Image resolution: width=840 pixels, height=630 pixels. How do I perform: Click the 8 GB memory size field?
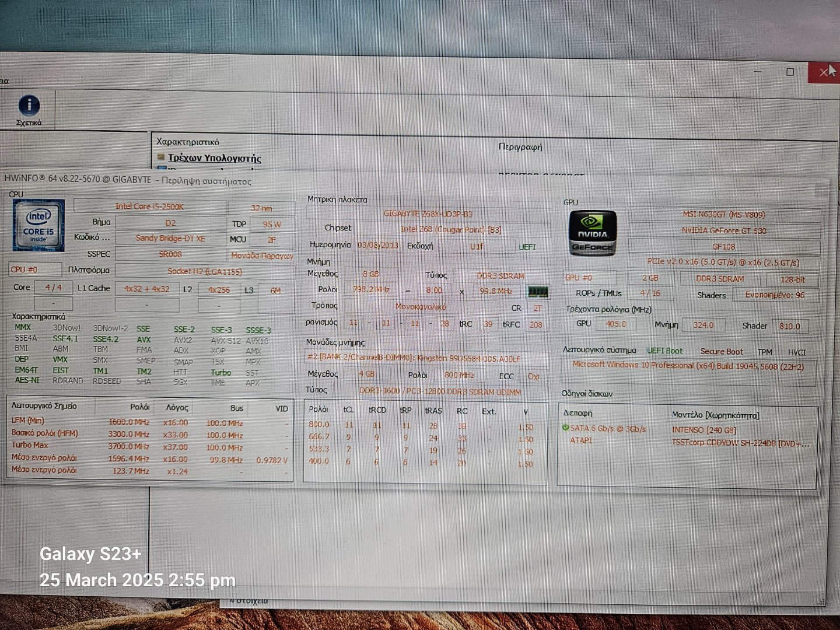[x=370, y=274]
